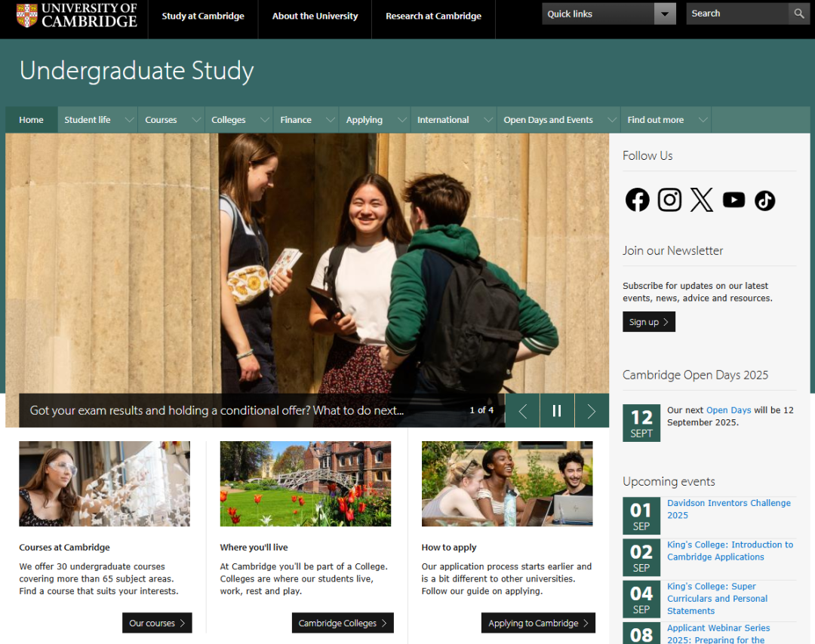
Task: Open the Student life menu item
Action: (88, 120)
